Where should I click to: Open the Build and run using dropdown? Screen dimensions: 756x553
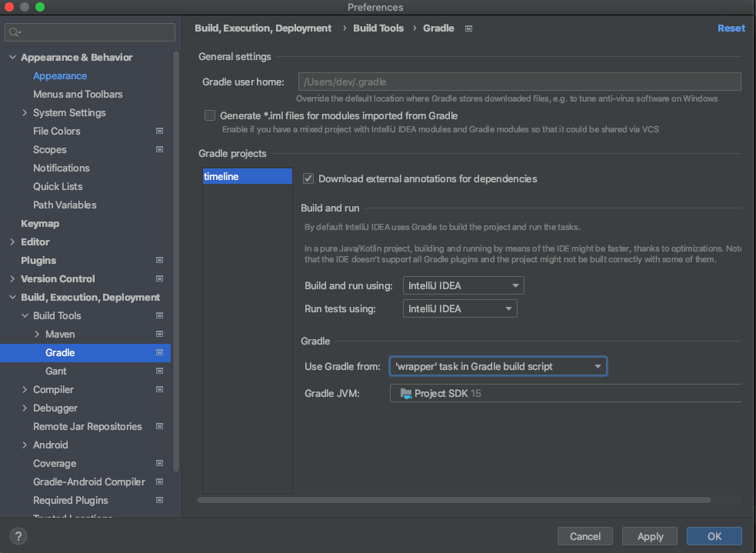point(463,285)
